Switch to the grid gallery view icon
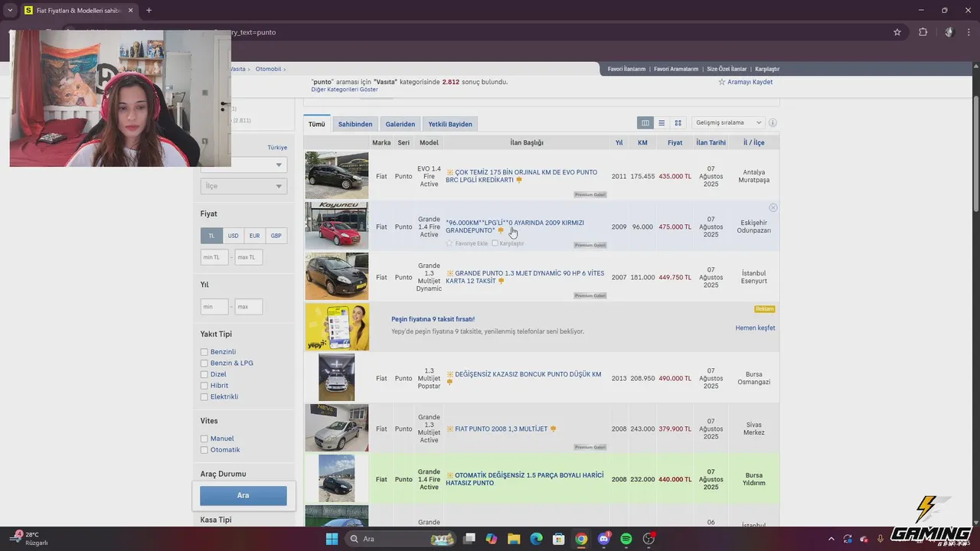 [678, 122]
